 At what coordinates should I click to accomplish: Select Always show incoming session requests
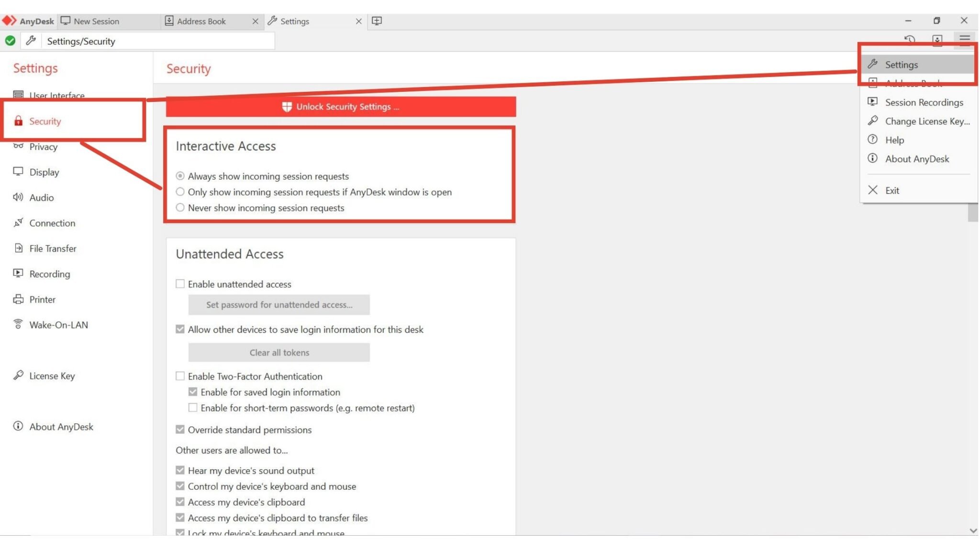point(180,176)
